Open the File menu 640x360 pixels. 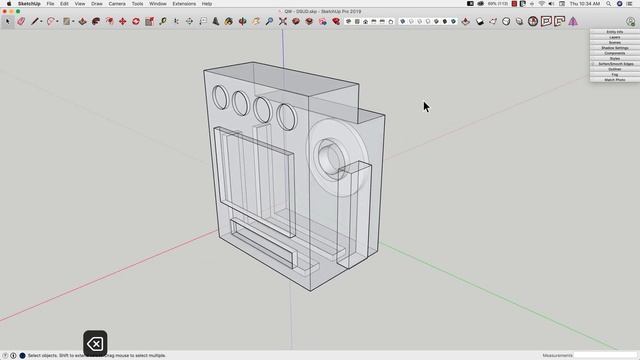pyautogui.click(x=50, y=4)
